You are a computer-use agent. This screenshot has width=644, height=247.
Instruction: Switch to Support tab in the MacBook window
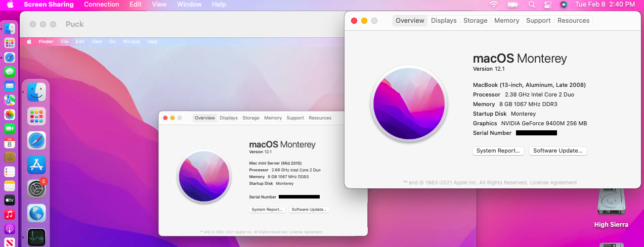[x=538, y=21]
